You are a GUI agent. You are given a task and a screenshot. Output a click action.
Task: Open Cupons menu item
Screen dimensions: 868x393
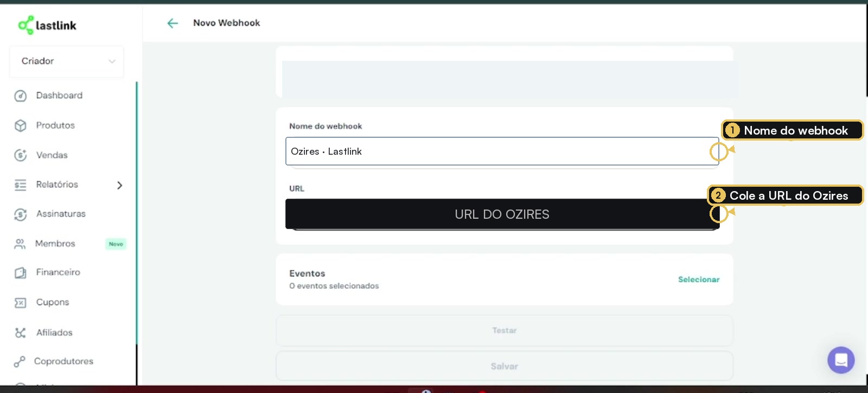click(x=53, y=302)
